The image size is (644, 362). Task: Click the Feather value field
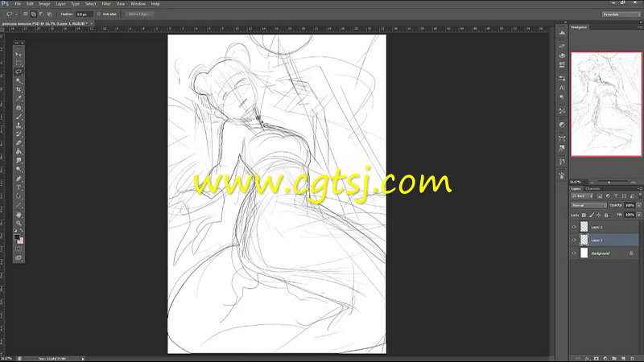[85, 14]
